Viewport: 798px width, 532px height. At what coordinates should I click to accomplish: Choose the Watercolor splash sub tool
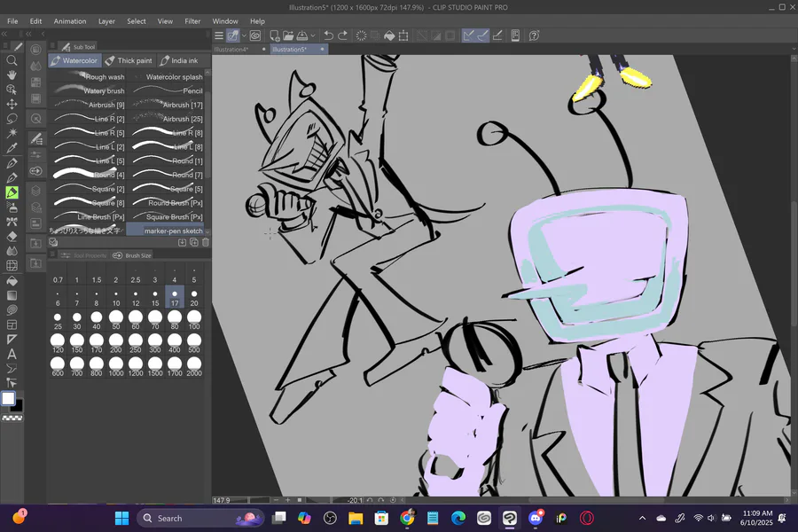pyautogui.click(x=166, y=77)
